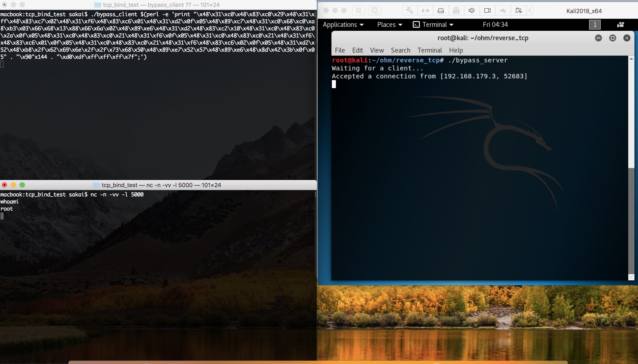Image resolution: width=638 pixels, height=364 pixels.
Task: Pause the virtual machine
Action: click(358, 10)
